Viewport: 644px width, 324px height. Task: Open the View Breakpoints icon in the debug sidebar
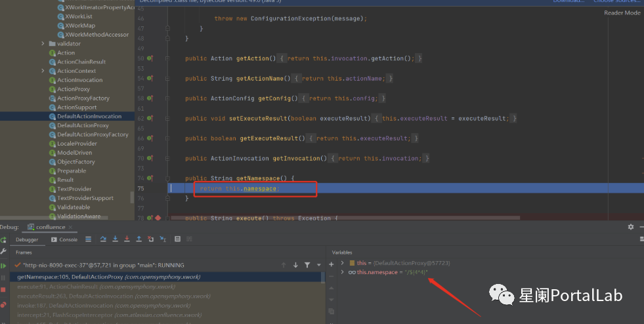coord(3,305)
